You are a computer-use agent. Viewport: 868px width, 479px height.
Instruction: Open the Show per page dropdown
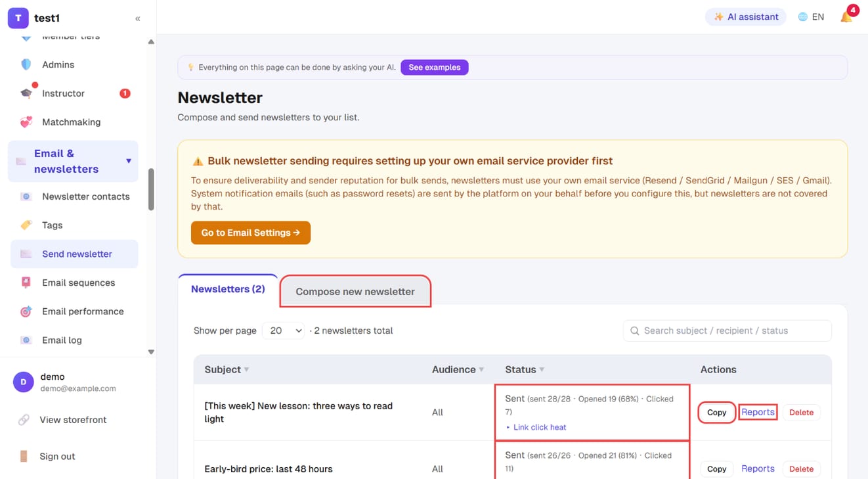point(284,331)
